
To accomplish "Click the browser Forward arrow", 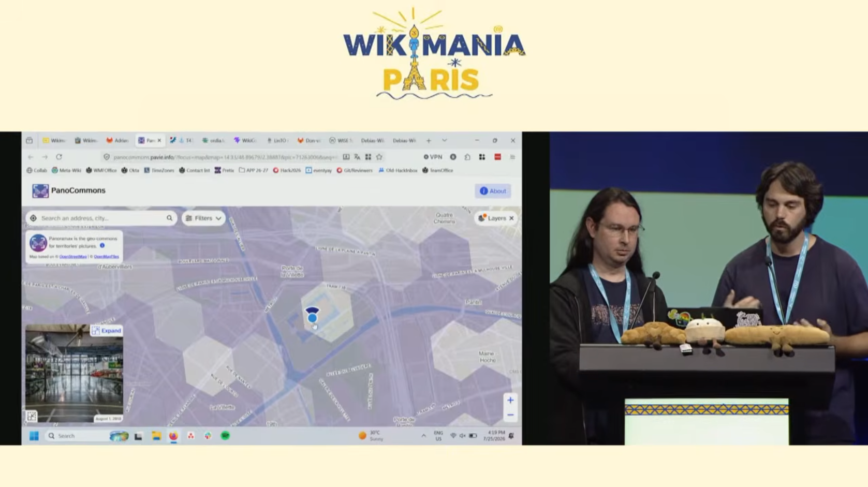I will [45, 157].
